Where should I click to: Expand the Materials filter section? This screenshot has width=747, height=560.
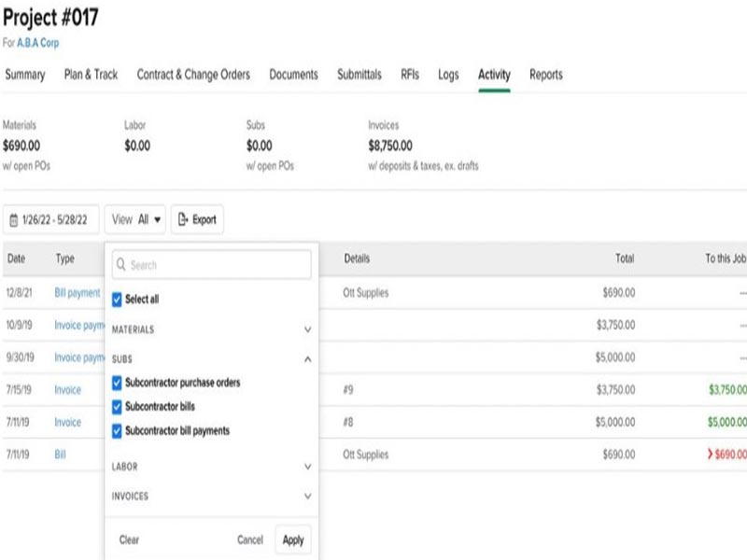pyautogui.click(x=307, y=329)
